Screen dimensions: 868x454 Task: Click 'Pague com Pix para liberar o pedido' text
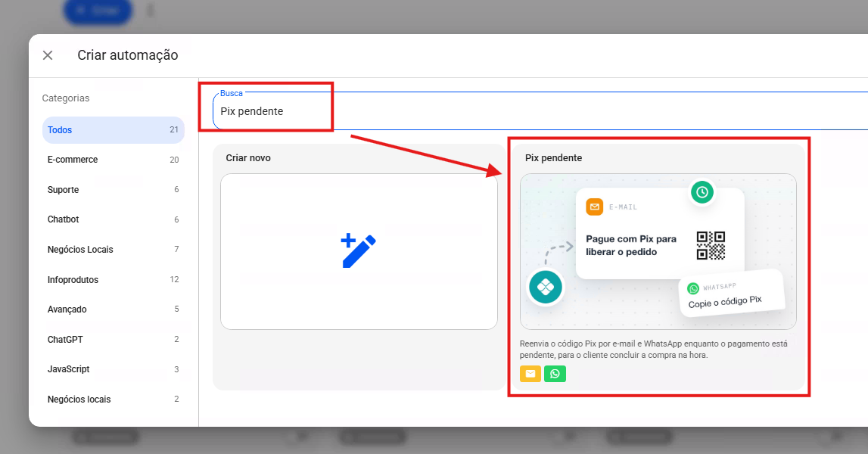click(631, 245)
